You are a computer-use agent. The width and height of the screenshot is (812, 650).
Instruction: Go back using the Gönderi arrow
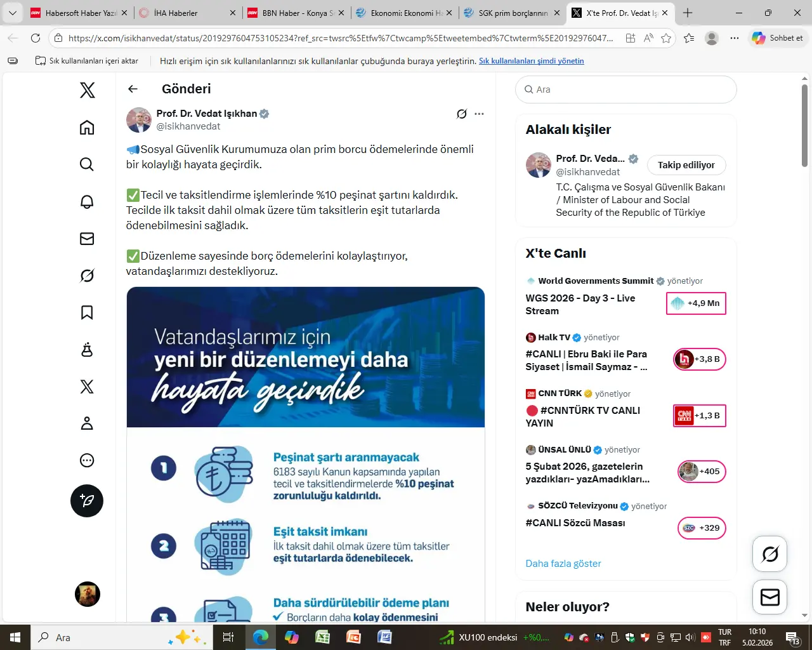coord(133,89)
